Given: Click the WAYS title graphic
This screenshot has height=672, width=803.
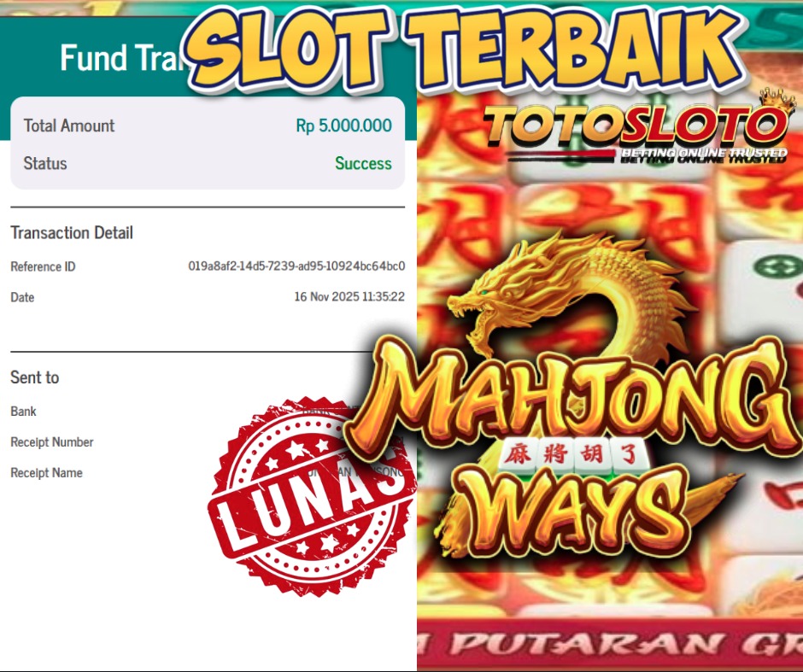Looking at the screenshot, I should tap(573, 511).
